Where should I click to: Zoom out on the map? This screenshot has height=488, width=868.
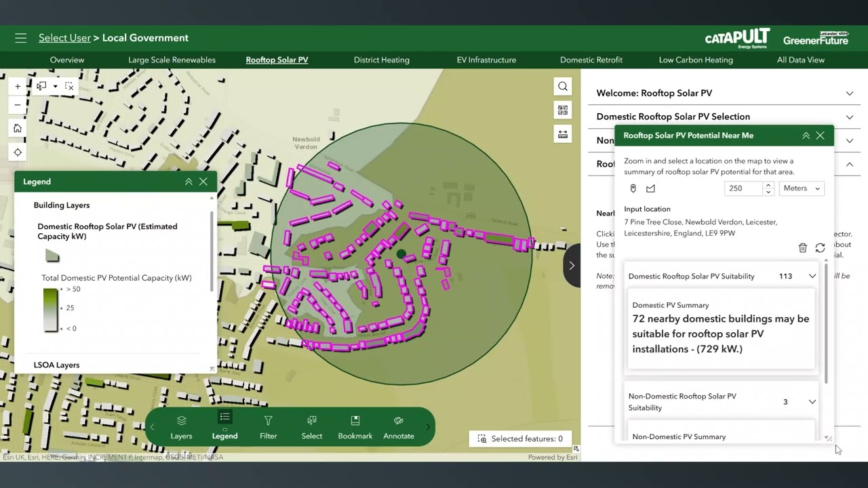tap(18, 105)
